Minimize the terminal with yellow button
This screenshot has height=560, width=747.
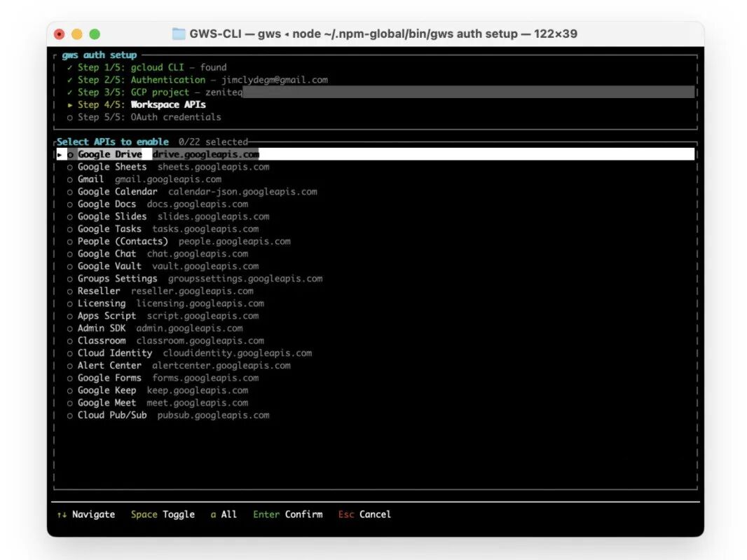[76, 34]
